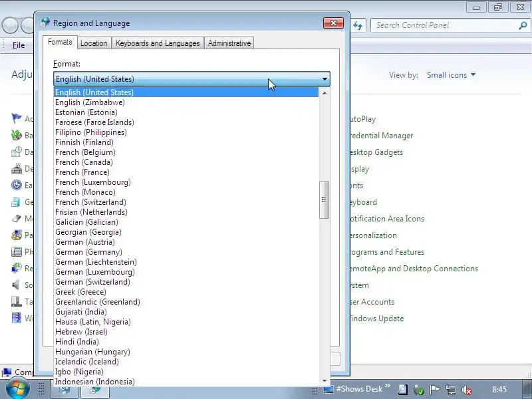Choose Greenlandic (Greenland) format
532x399 pixels.
point(186,302)
